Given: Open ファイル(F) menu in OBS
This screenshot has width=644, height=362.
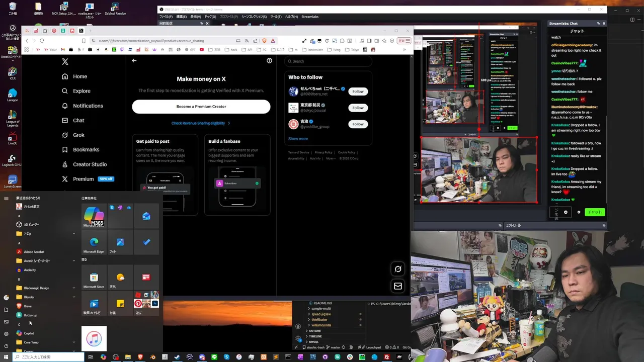Looking at the screenshot, I should (166, 17).
